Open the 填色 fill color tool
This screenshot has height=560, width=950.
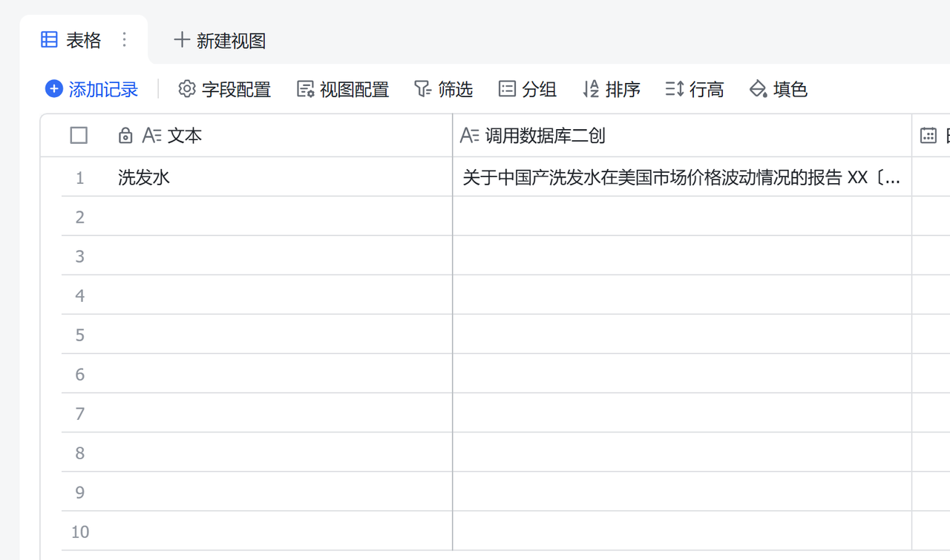click(758, 89)
